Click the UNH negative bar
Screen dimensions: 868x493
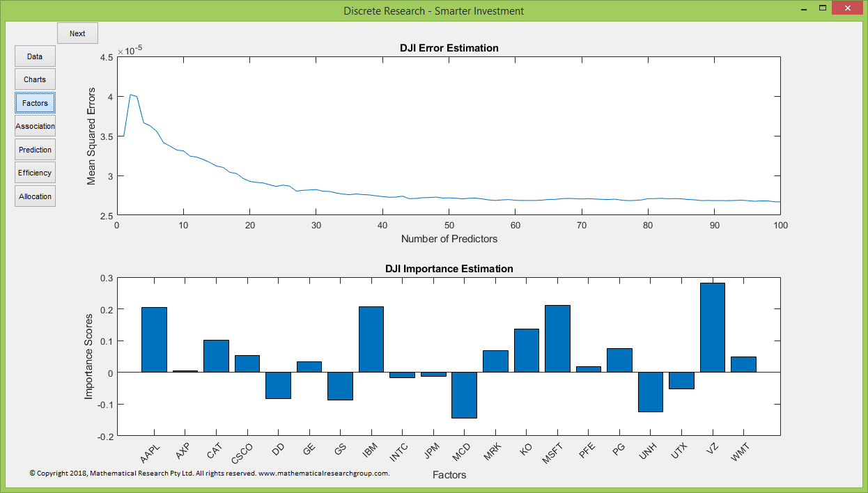pyautogui.click(x=650, y=392)
